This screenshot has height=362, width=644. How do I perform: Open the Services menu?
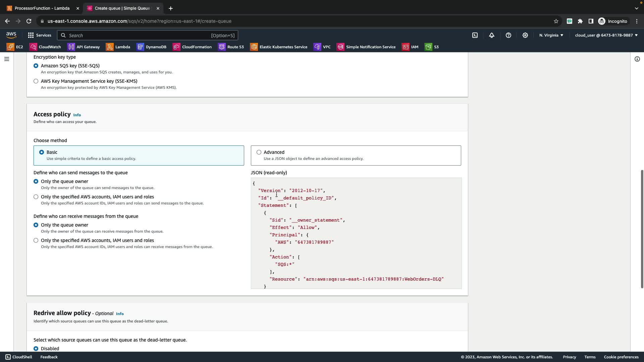click(40, 35)
